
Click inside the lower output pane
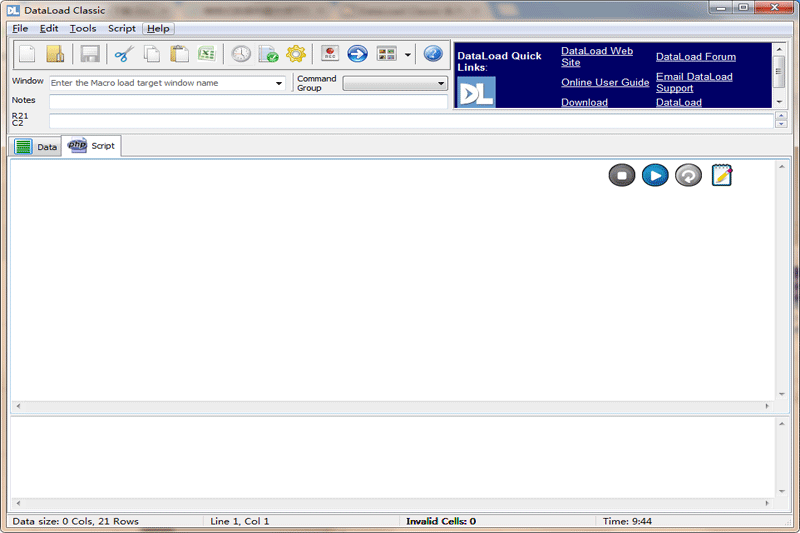393,458
